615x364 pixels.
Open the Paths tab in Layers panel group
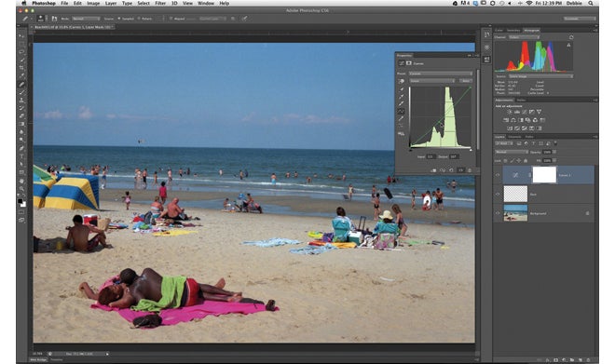click(529, 137)
